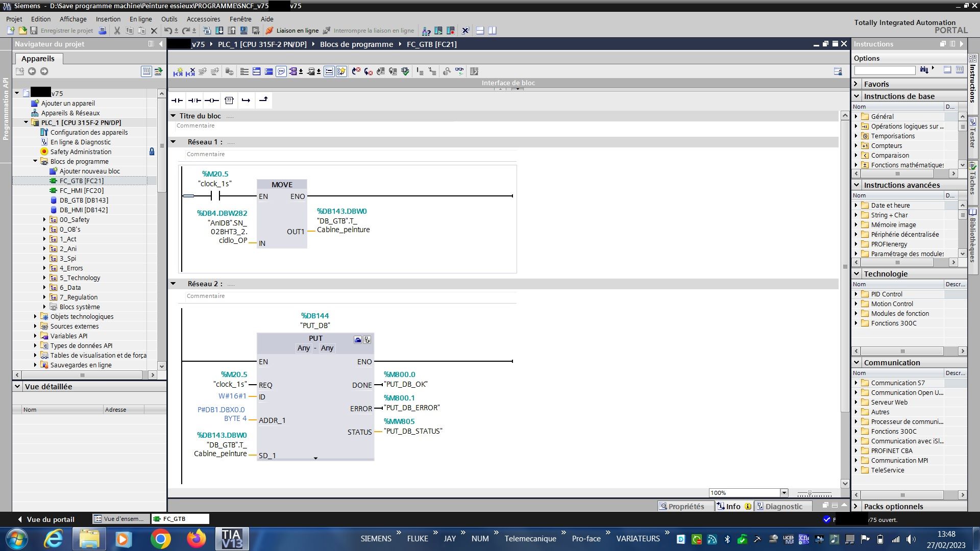Open the zoom level 100% dropdown
Viewport: 980px width, 551px height.
click(784, 493)
